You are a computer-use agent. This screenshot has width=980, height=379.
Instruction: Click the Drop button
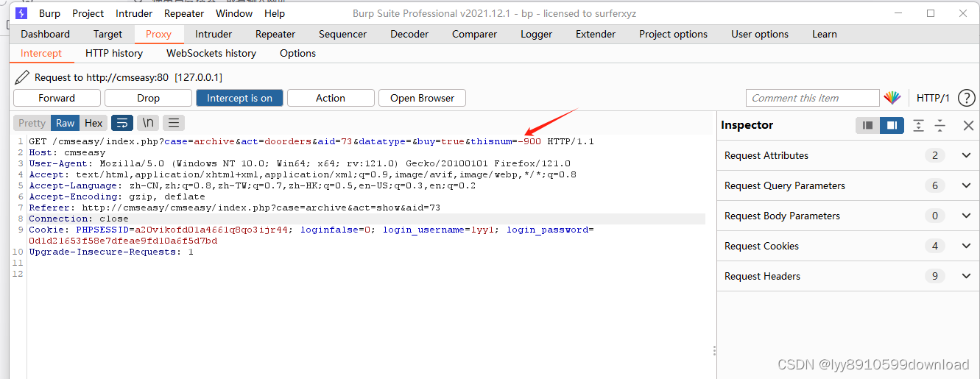click(148, 98)
